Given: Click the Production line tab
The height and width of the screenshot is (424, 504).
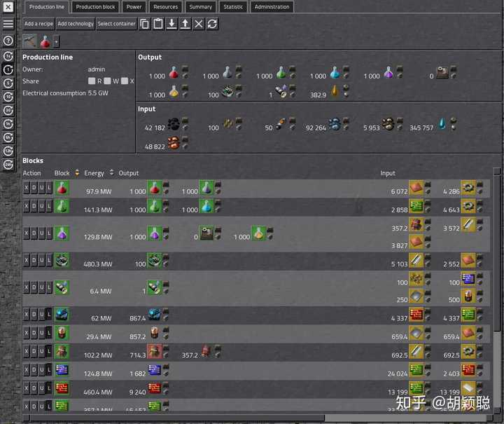Looking at the screenshot, I should pos(47,7).
